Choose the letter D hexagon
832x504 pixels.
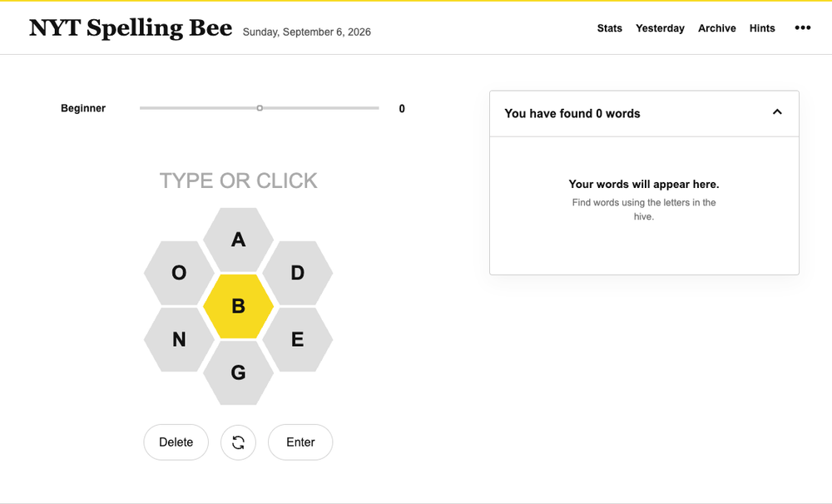tap(298, 273)
